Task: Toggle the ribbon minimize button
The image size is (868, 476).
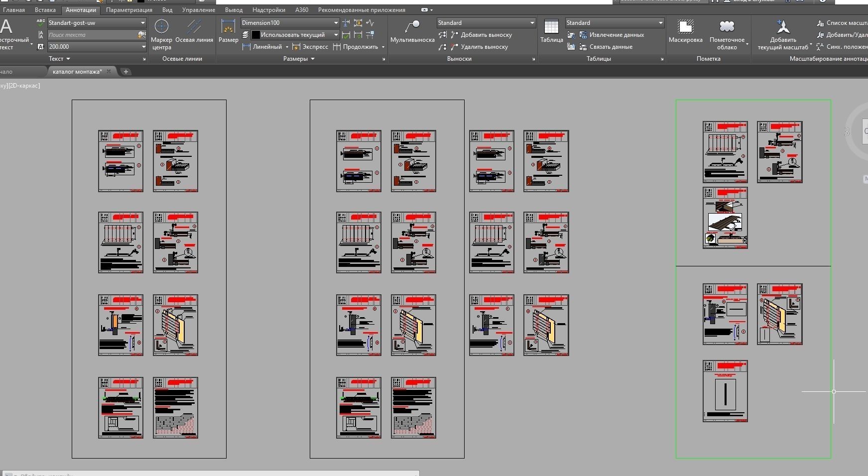Action: coord(424,10)
